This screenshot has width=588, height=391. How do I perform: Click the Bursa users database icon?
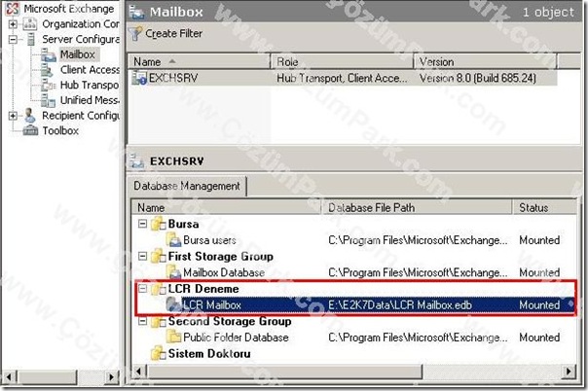[173, 240]
